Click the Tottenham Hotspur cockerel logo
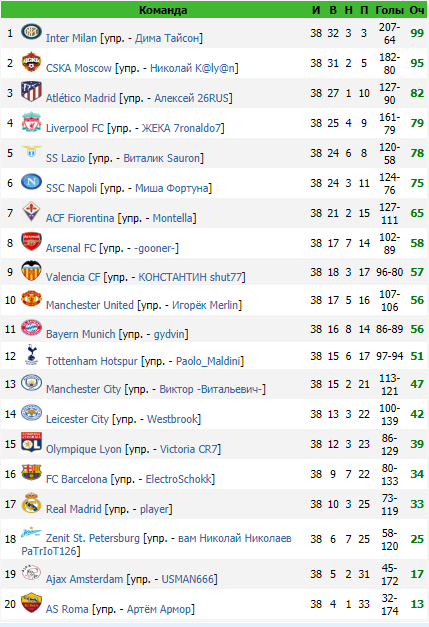The height and width of the screenshot is (627, 429). [x=31, y=355]
